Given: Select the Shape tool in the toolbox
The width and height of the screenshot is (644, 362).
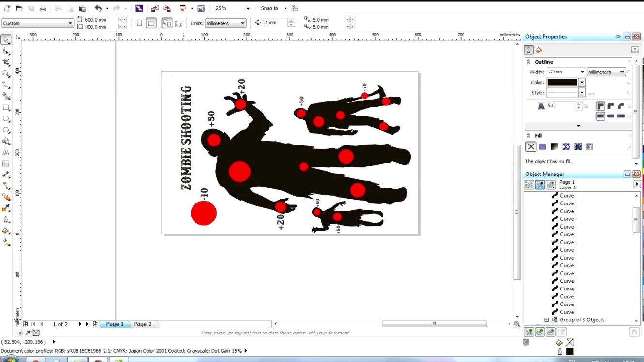Looking at the screenshot, I should [x=6, y=51].
